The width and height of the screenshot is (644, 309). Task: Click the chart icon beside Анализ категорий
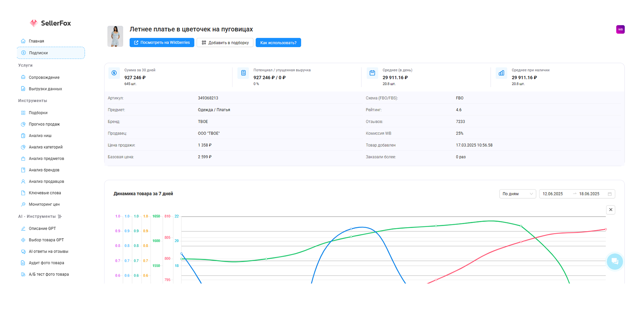23,147
